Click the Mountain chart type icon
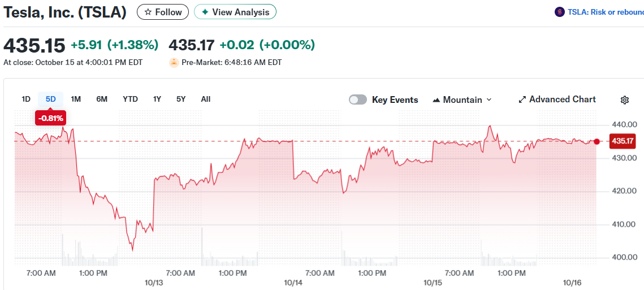The image size is (644, 290). [x=436, y=100]
